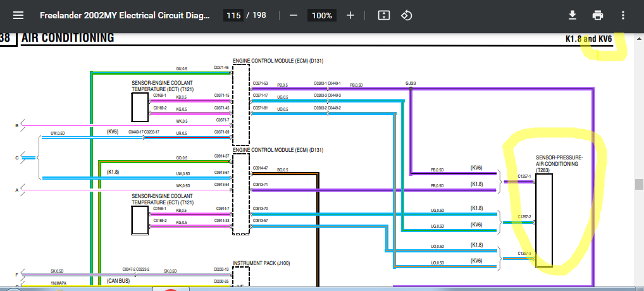Rotate the document counterclockwise
Viewport: 644px width, 291px height.
(x=406, y=16)
